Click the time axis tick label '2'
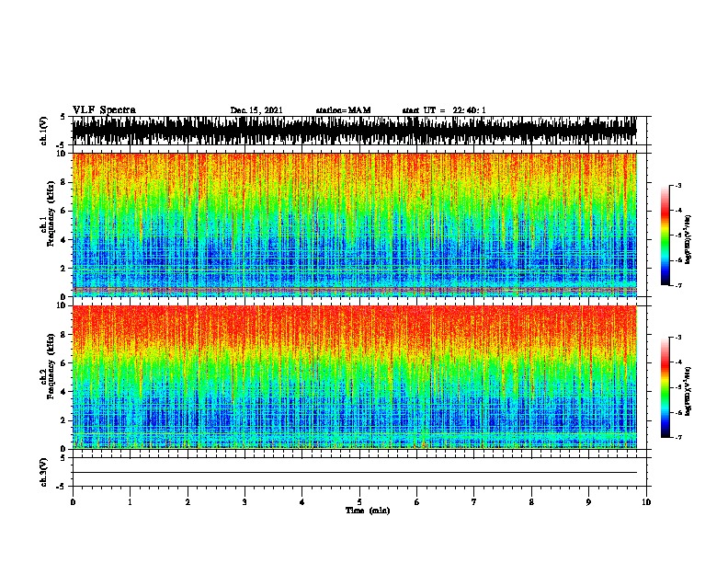Screen dimensions: 728x563 coord(188,501)
